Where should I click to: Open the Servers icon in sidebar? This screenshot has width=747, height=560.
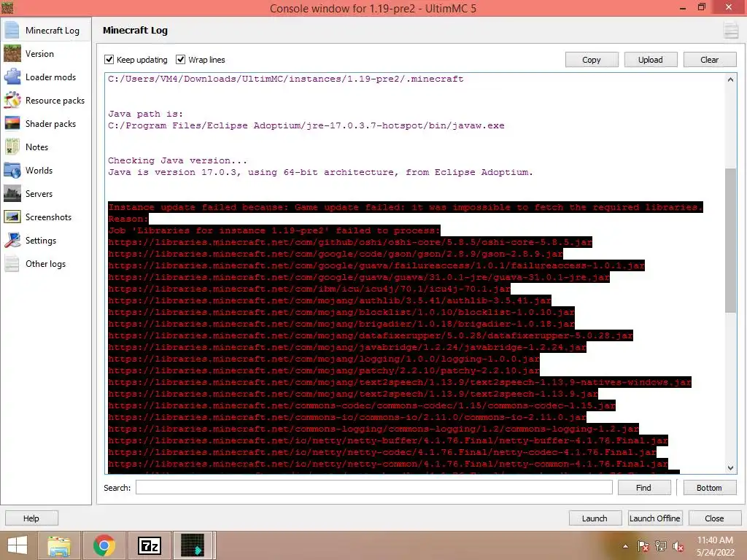(x=12, y=193)
